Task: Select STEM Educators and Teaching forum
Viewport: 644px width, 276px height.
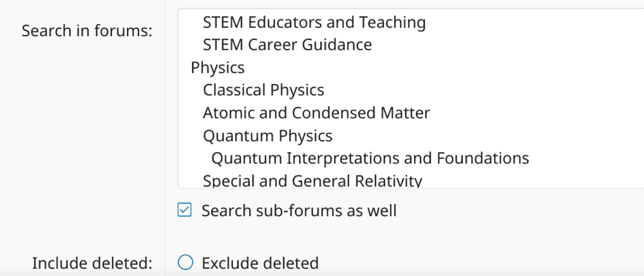Action: pyautogui.click(x=314, y=23)
